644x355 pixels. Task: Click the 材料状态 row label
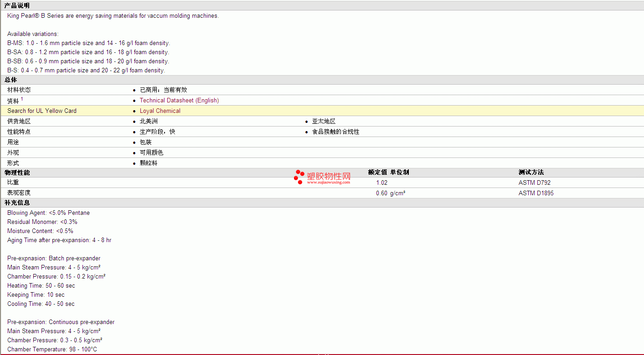pyautogui.click(x=19, y=90)
